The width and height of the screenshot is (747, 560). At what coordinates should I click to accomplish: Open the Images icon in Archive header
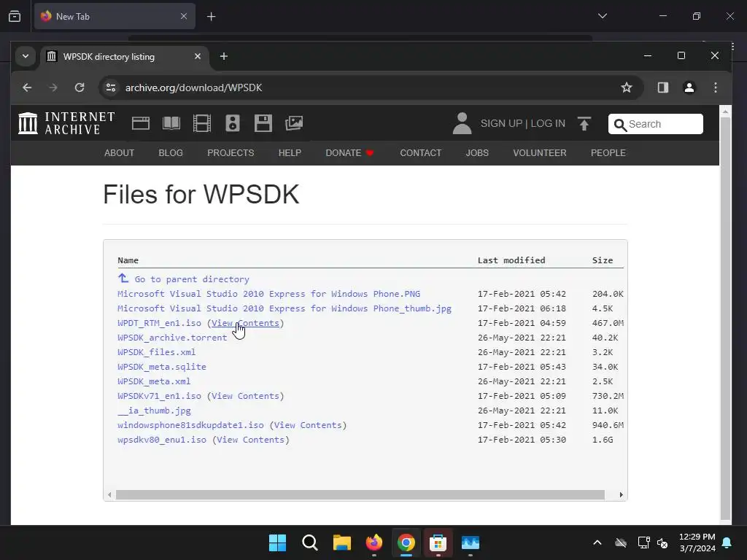pyautogui.click(x=294, y=123)
